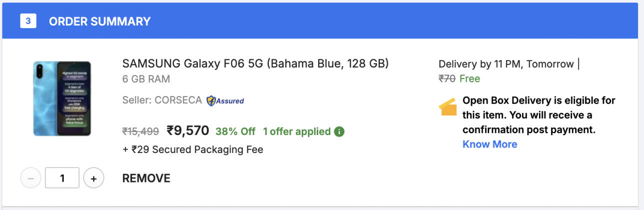
Task: Open the Know More link
Action: 490,144
